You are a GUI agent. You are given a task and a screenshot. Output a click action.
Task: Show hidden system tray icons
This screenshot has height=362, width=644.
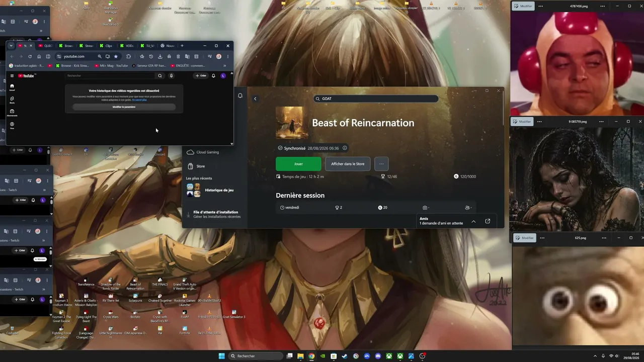(595, 356)
